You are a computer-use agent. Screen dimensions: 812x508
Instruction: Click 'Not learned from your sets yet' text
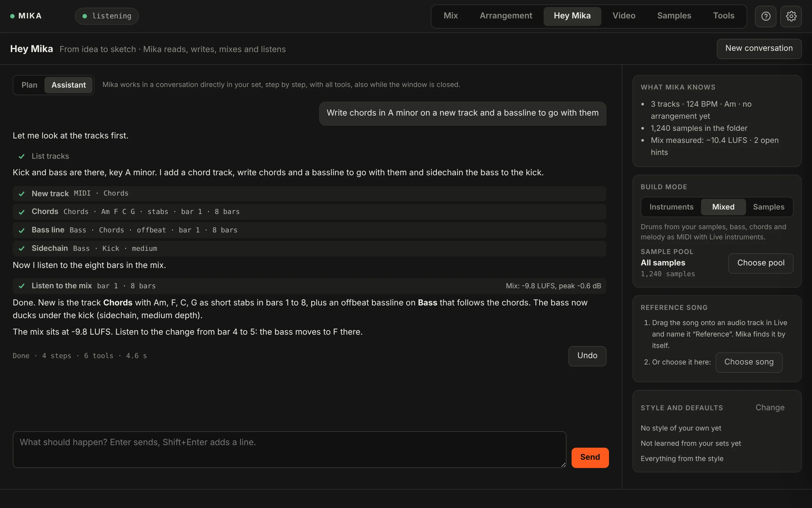click(691, 444)
